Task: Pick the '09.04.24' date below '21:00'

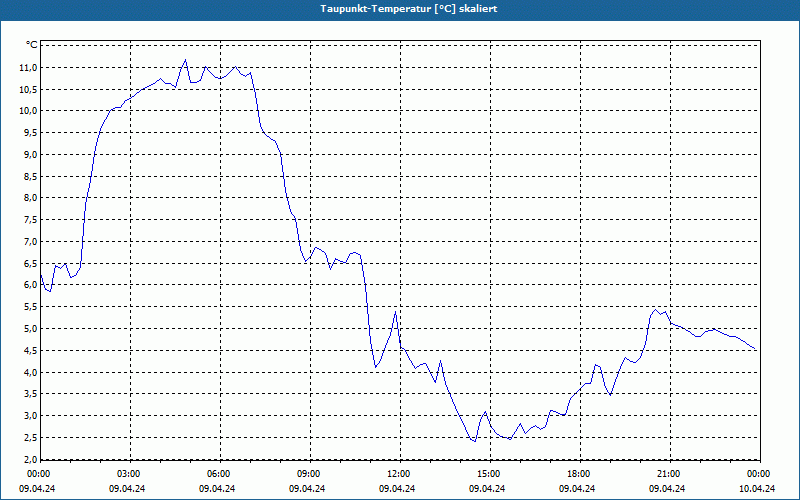Action: pos(667,488)
